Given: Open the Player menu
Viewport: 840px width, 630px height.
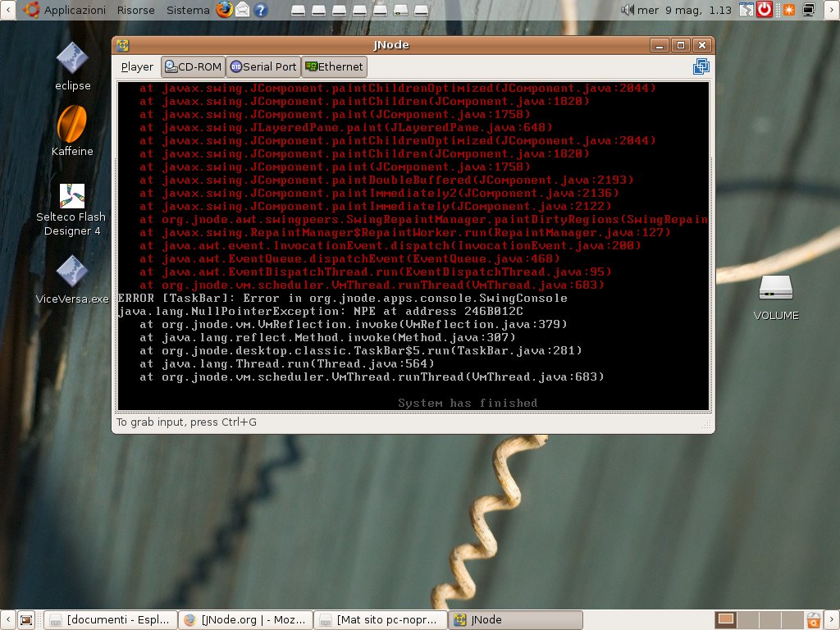Looking at the screenshot, I should (x=137, y=66).
